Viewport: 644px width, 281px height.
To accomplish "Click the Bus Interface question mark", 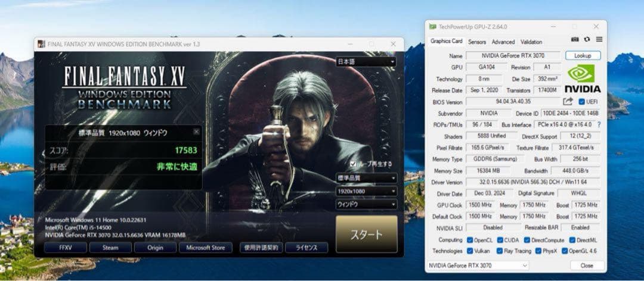I will 599,124.
